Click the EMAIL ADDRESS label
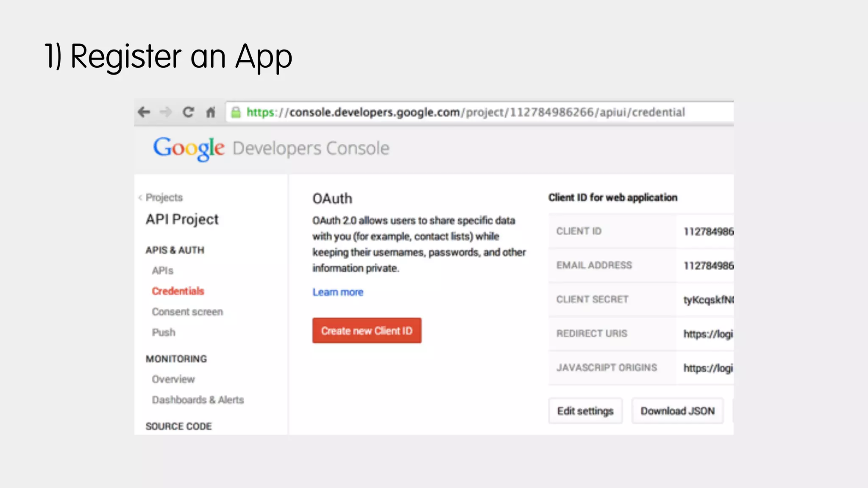The image size is (868, 488). [594, 265]
